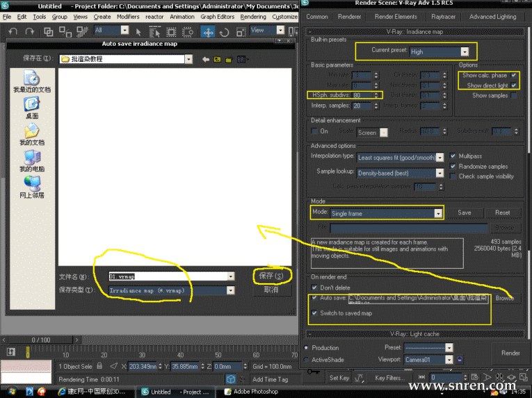Click the HSph. subdivs value field

363,95
